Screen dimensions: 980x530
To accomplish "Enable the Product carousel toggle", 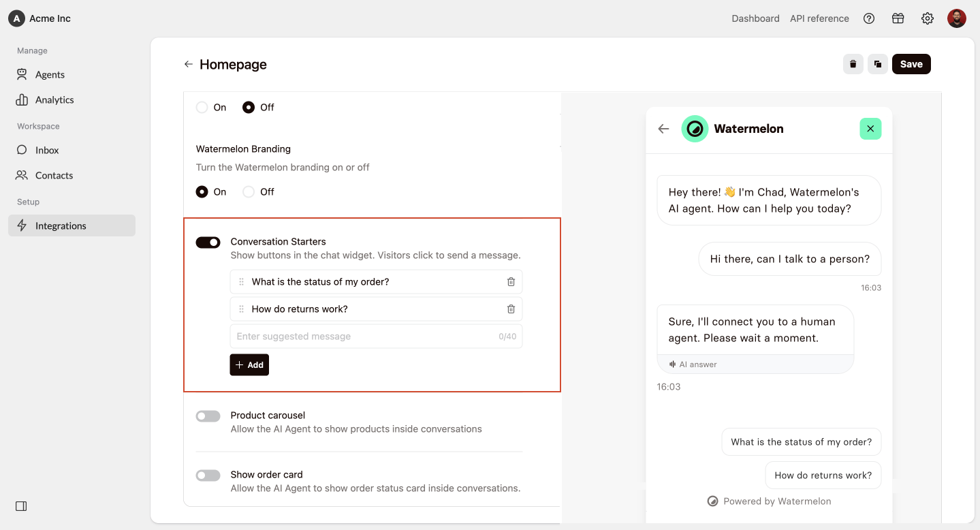I will 208,416.
